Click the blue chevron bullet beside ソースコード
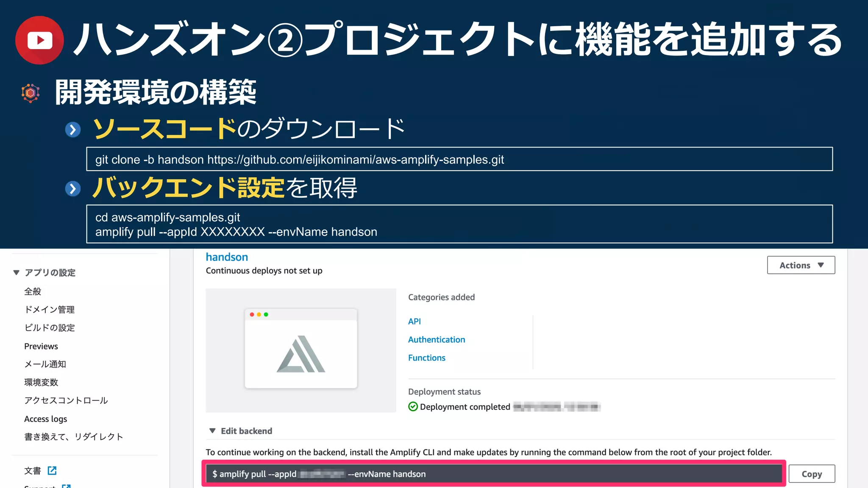Screen dimensions: 868x488 (73, 130)
